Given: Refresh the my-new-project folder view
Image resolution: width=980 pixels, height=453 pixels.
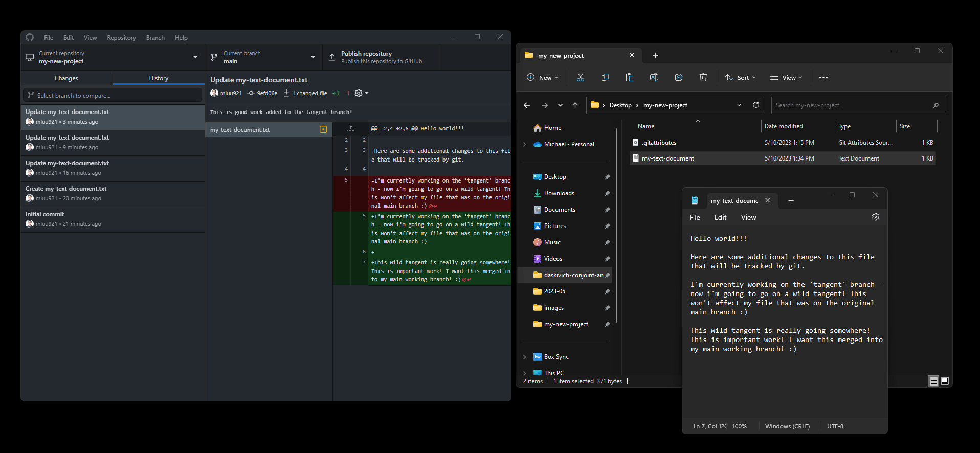Looking at the screenshot, I should (x=755, y=105).
